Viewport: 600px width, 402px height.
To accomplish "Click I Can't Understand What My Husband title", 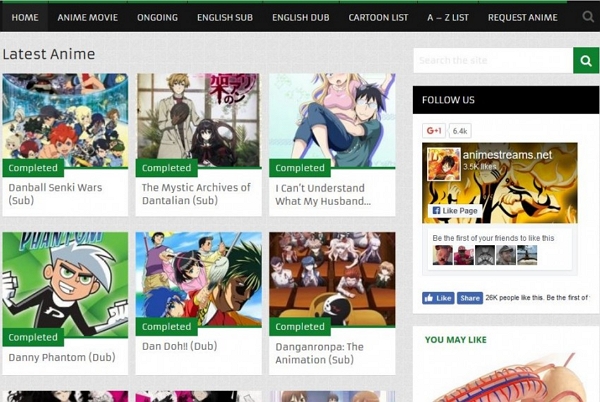I will coord(323,195).
